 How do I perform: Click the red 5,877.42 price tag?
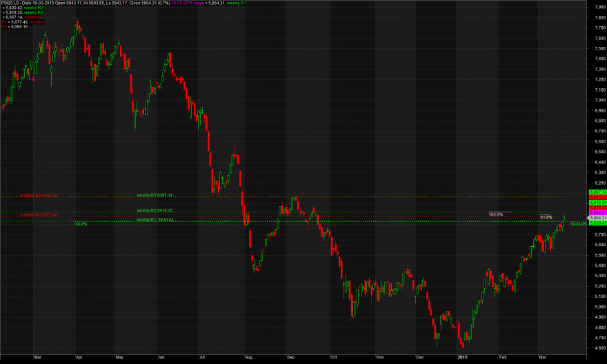click(598, 208)
